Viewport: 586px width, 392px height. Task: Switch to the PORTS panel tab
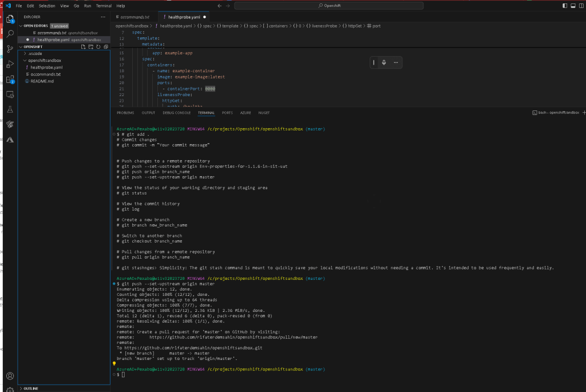pos(227,113)
